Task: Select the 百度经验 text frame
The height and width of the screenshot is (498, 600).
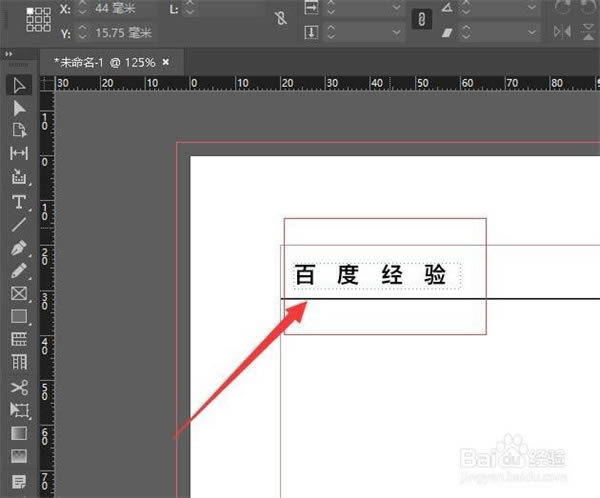Action: coord(377,275)
